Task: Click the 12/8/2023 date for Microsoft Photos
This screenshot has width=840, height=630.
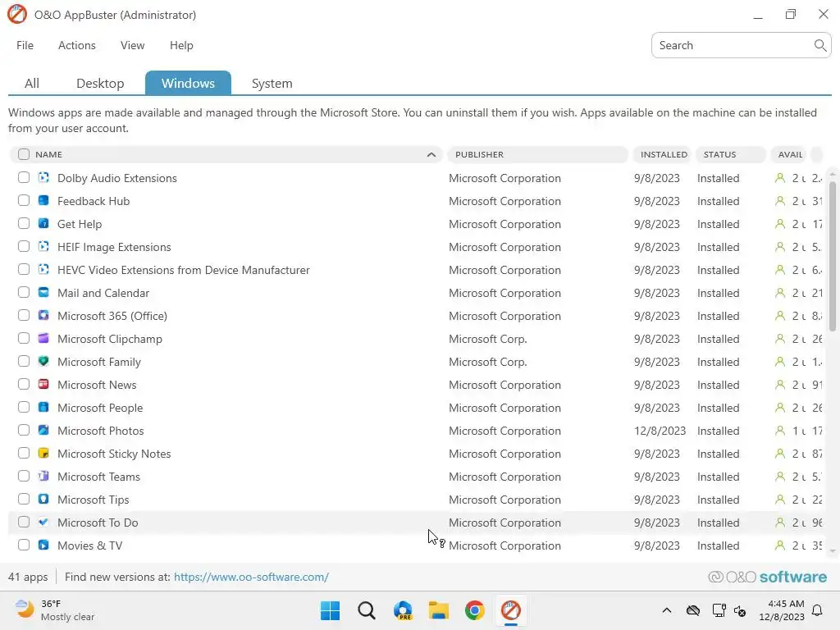Action: click(660, 431)
